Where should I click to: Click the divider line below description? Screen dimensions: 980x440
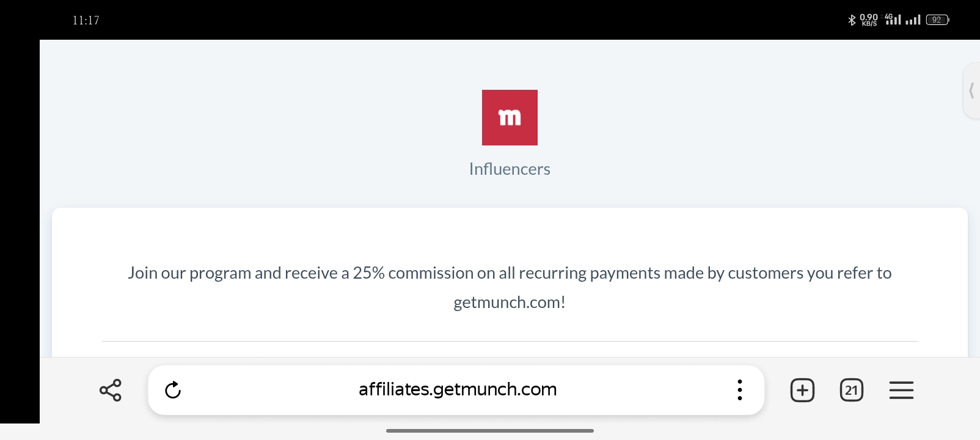[510, 341]
